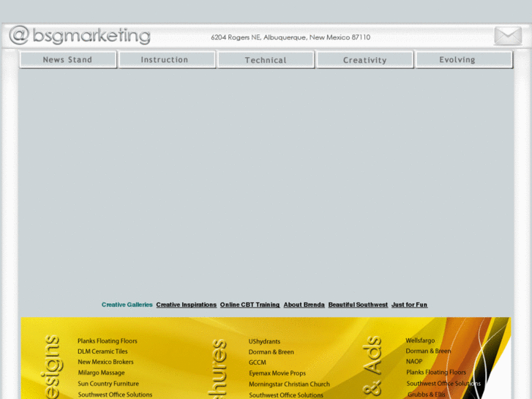Open the Creative Inspirations link
The height and width of the screenshot is (399, 532).
click(x=187, y=305)
